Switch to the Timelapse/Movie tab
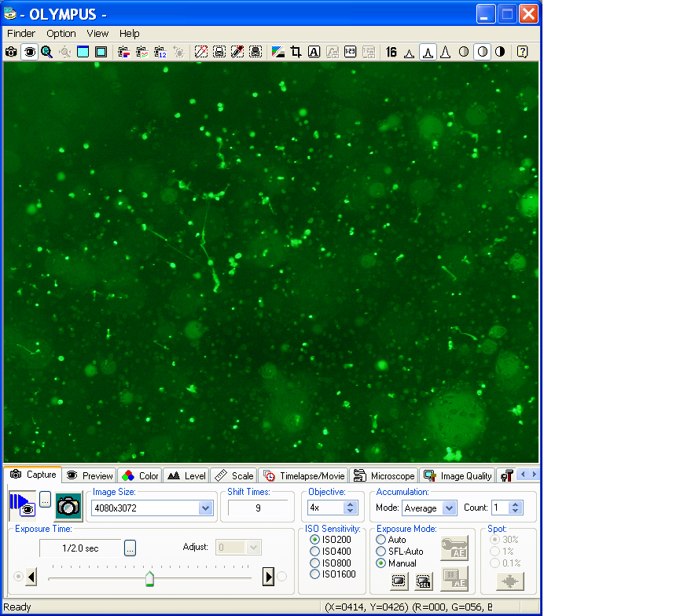The height and width of the screenshot is (616, 691). tap(304, 476)
